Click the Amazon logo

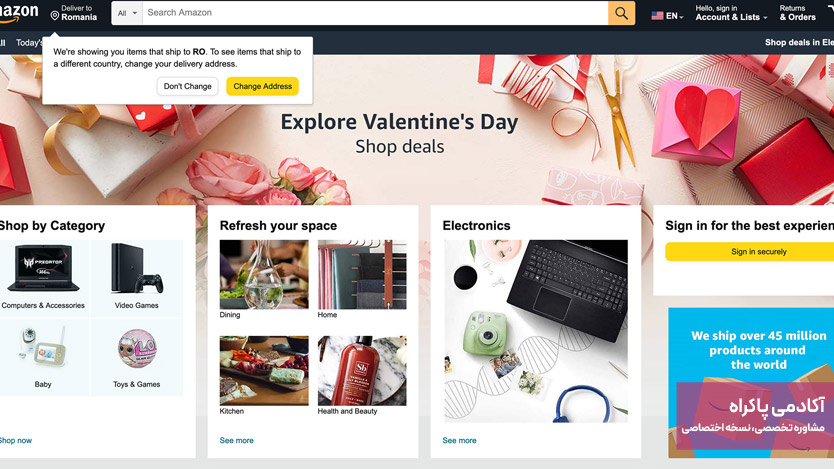point(19,13)
